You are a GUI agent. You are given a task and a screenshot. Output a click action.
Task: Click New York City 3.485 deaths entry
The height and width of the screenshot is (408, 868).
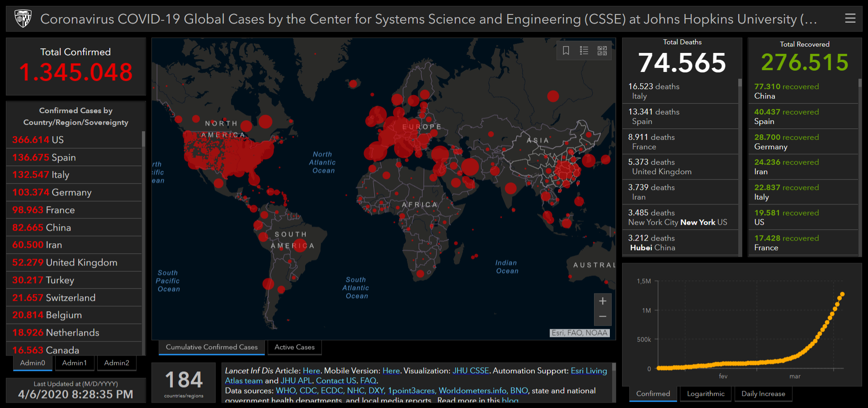(x=680, y=217)
